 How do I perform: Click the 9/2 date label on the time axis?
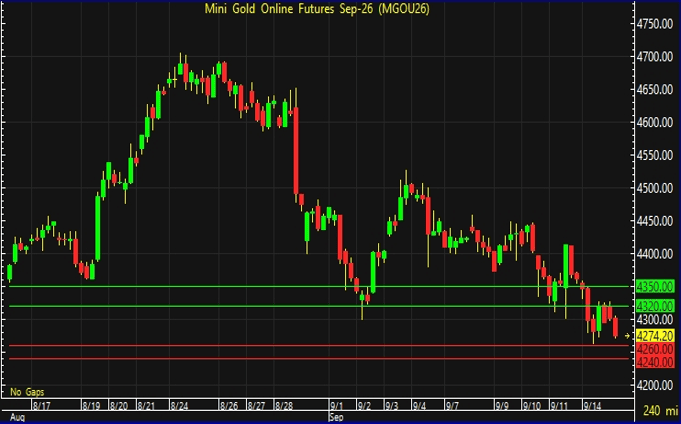pos(364,406)
